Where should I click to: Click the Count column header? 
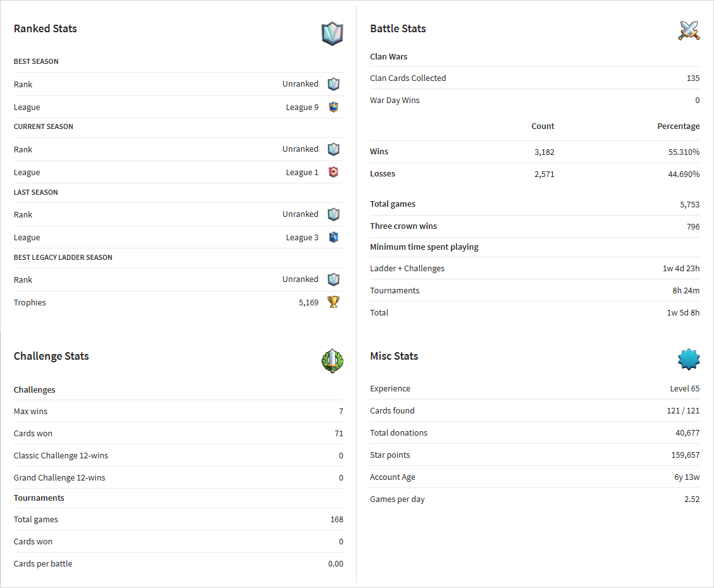pos(543,126)
